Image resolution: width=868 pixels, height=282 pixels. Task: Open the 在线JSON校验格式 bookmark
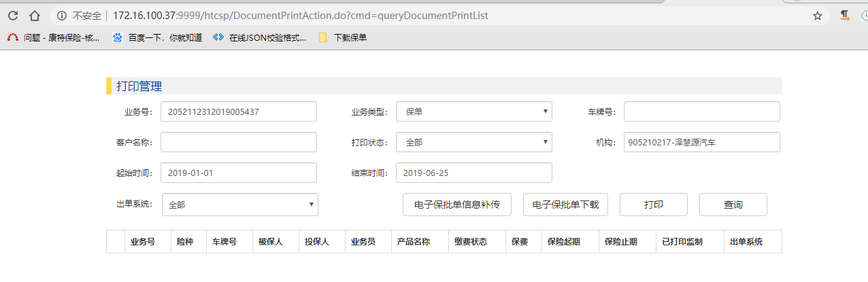(260, 38)
